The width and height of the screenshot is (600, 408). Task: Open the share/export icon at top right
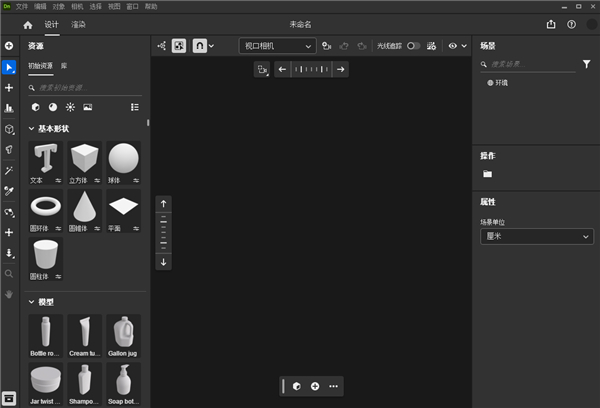[x=551, y=25]
